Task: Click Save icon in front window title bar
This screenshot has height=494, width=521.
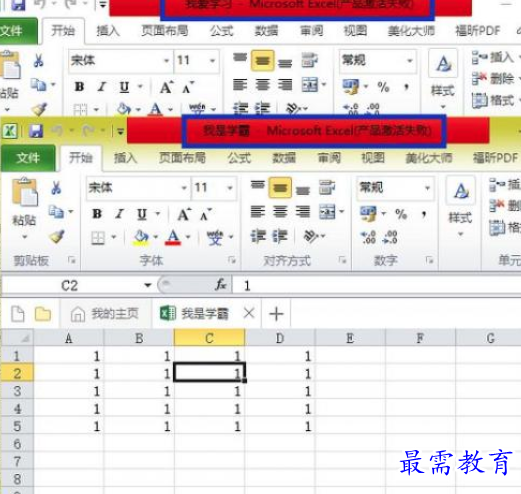Action: pos(36,131)
